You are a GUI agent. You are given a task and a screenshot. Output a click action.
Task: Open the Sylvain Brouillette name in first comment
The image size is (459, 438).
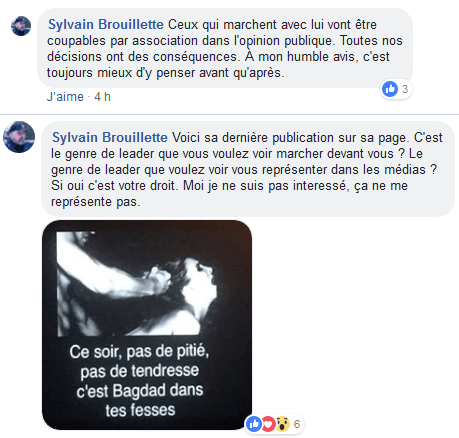click(106, 25)
